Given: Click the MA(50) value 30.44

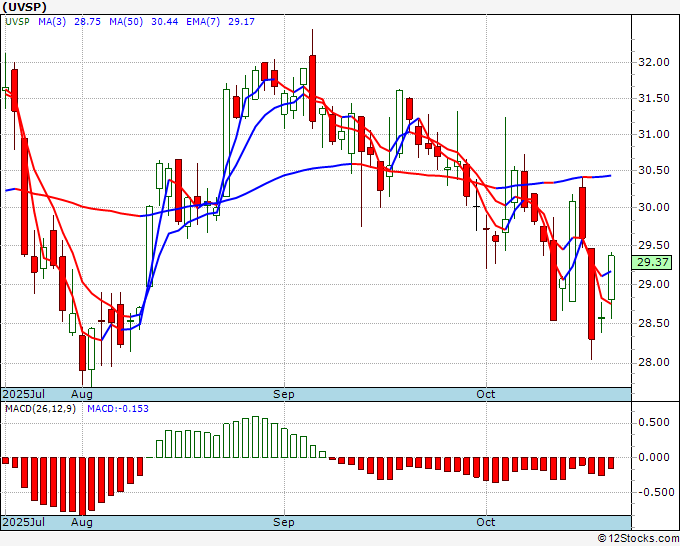Looking at the screenshot, I should 164,22.
